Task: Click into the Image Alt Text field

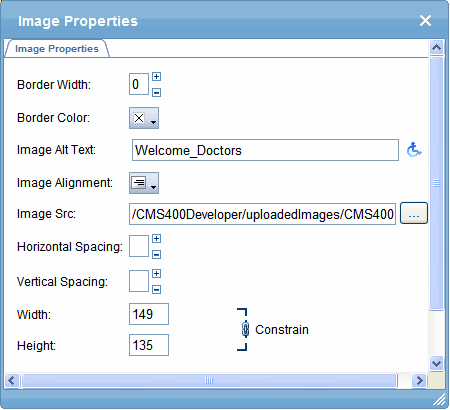Action: 265,150
